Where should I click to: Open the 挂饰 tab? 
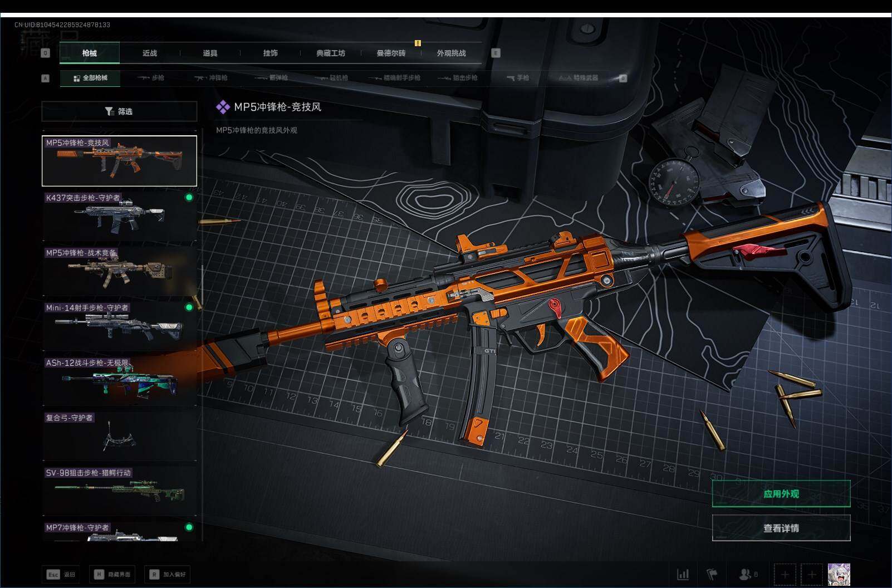271,53
